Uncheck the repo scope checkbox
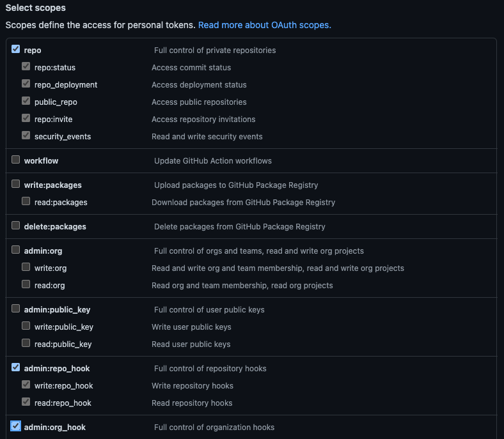The width and height of the screenshot is (504, 439). point(16,49)
